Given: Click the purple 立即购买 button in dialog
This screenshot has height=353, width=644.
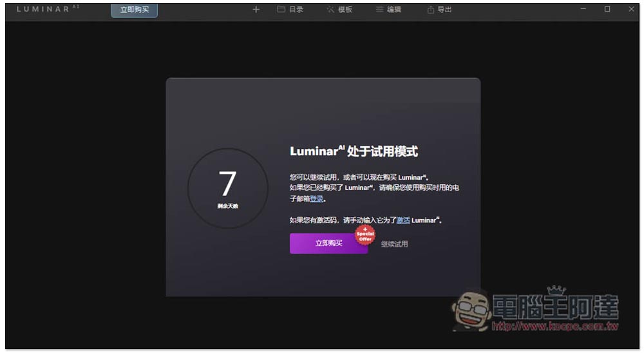Looking at the screenshot, I should click(x=328, y=243).
